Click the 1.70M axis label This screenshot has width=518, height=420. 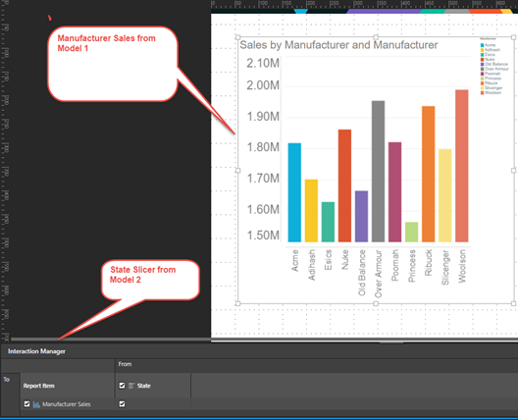pyautogui.click(x=263, y=179)
